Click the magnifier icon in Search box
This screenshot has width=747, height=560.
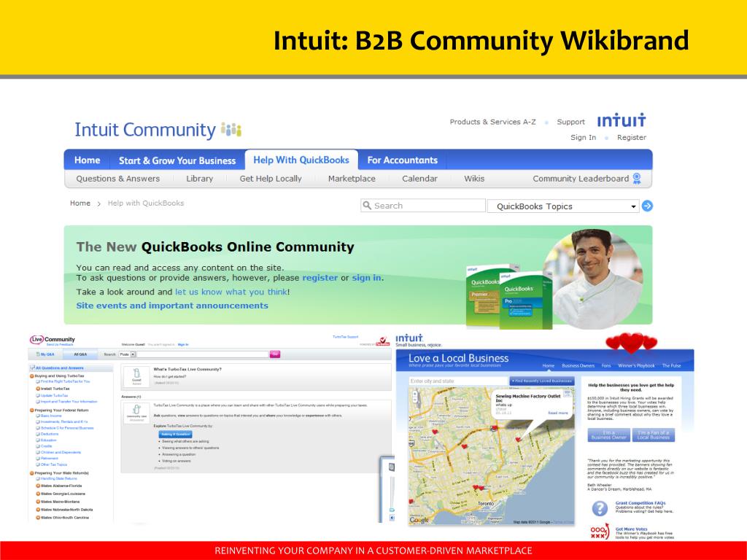click(x=367, y=205)
